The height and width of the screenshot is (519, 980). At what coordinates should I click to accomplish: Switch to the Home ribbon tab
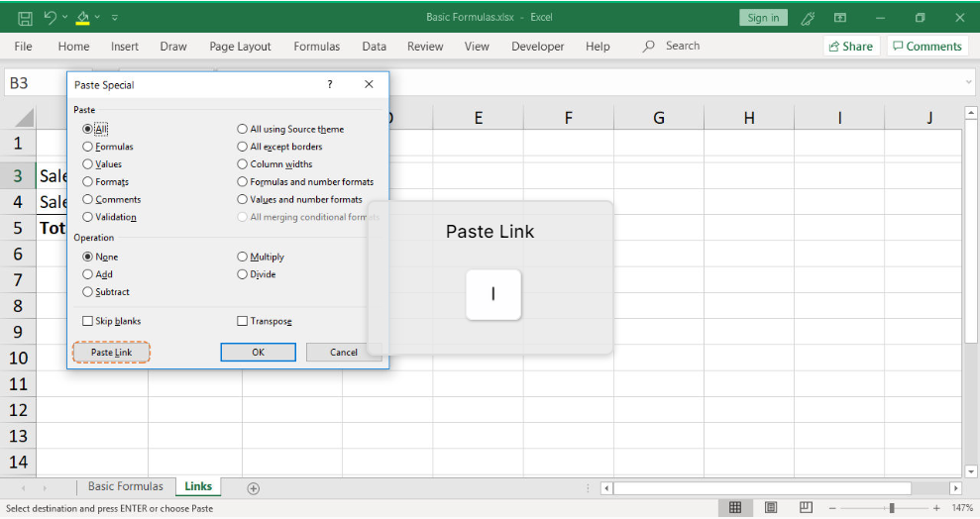pos(73,47)
